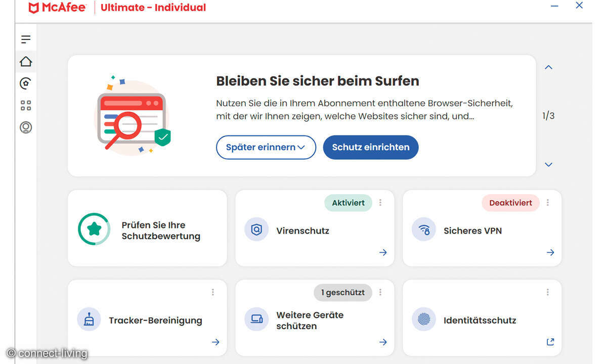Open Virenschutz using its arrow
The height and width of the screenshot is (364, 607).
pos(383,252)
